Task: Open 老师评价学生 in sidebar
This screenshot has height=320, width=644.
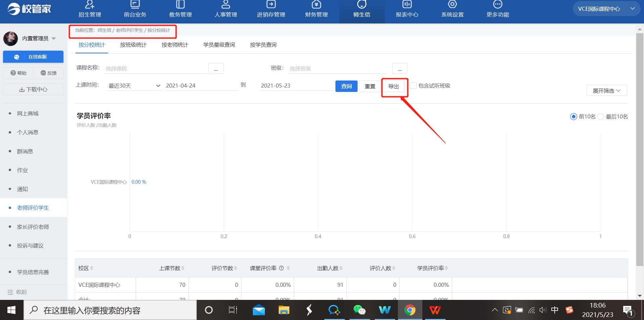Action: pos(33,208)
